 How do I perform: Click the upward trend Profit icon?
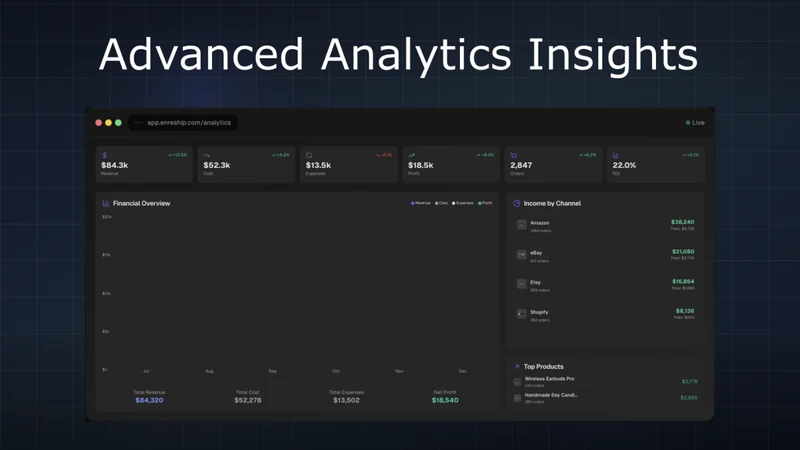411,155
